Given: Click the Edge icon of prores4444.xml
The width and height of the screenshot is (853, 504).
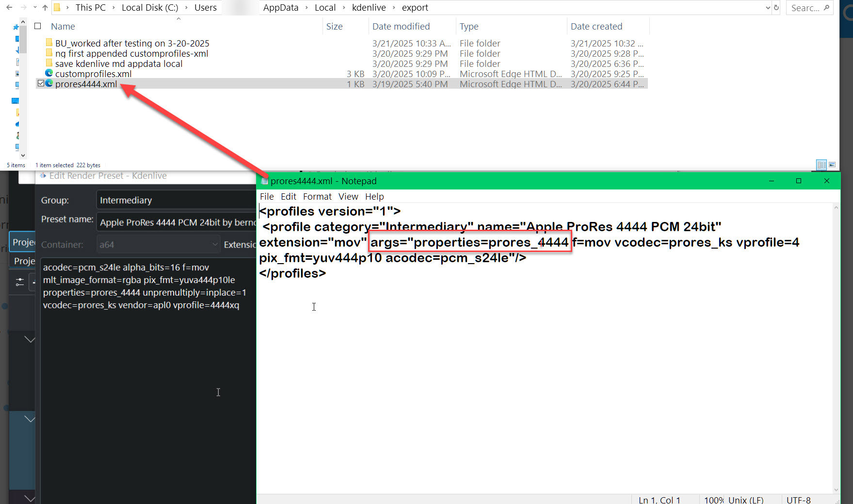Looking at the screenshot, I should point(49,83).
